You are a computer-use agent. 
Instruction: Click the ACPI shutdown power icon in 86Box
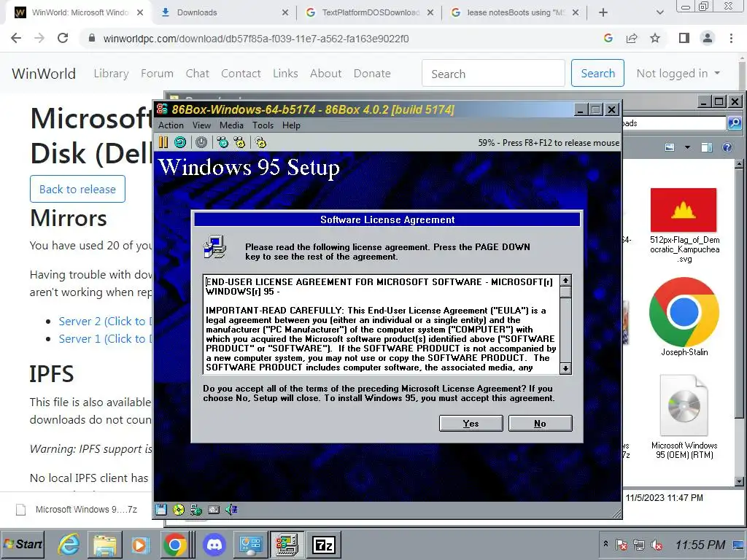[x=201, y=142]
